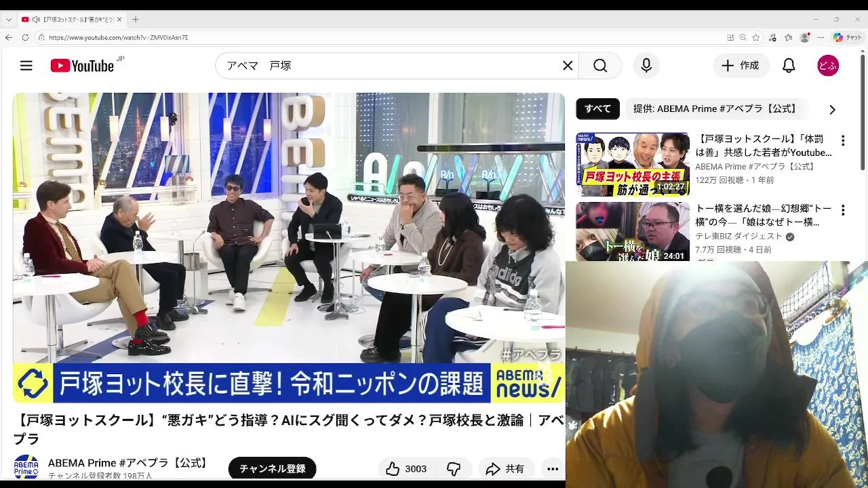Open the Copilot チャット button
868x488 pixels.
tap(847, 37)
